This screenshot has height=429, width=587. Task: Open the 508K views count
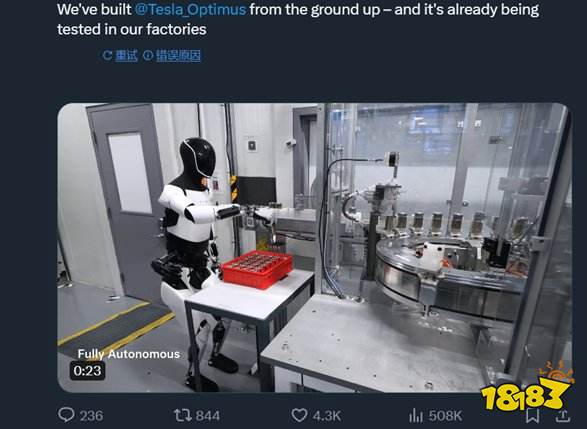[x=445, y=416]
